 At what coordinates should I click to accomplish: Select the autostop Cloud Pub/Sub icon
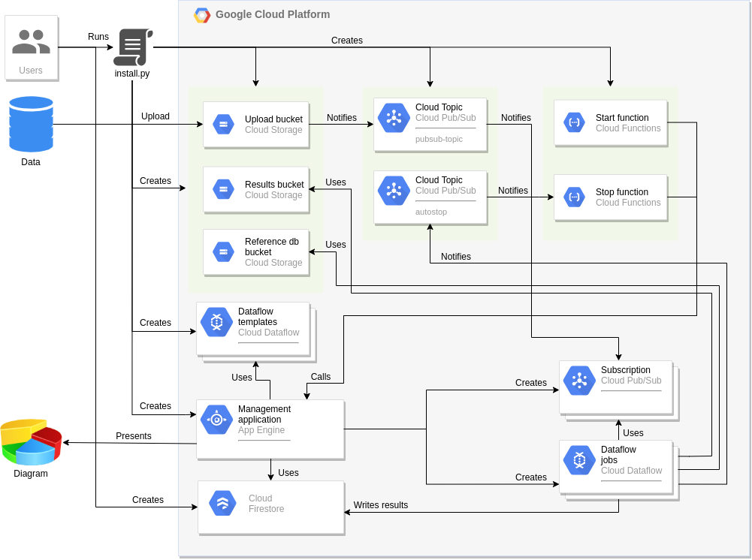394,191
